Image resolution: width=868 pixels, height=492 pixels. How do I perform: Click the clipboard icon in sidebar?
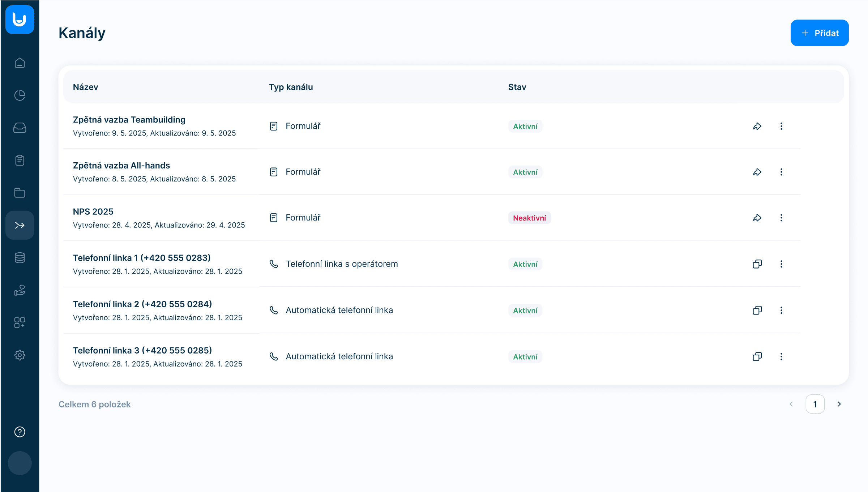point(20,160)
